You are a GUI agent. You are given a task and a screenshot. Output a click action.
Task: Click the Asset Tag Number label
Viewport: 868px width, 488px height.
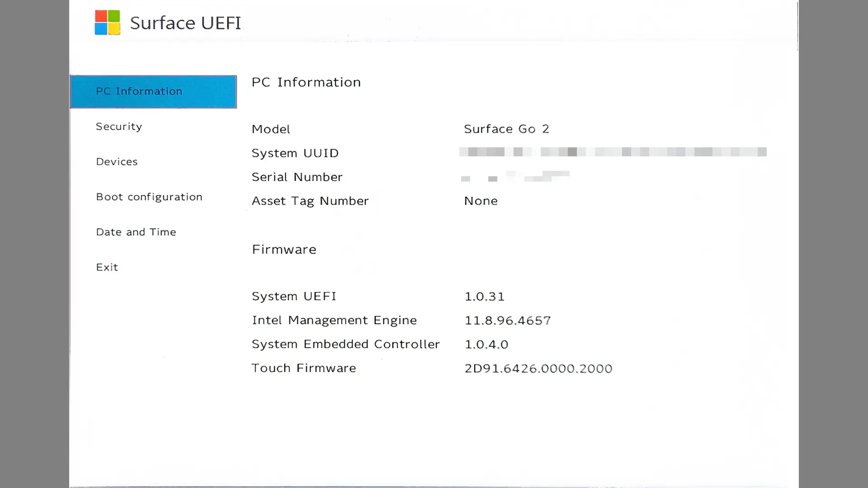point(310,201)
